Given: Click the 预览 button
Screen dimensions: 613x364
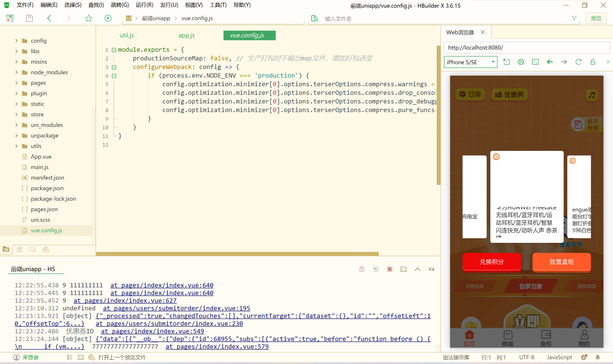Looking at the screenshot, I should click(x=596, y=18).
